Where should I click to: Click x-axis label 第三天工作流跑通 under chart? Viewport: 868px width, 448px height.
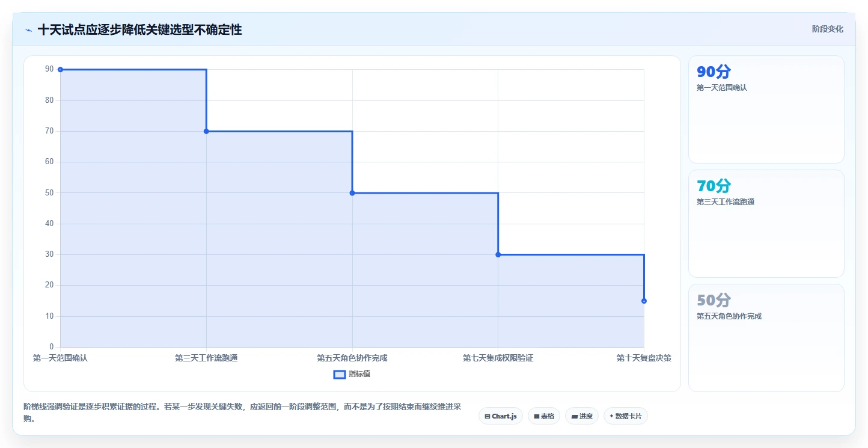(206, 358)
